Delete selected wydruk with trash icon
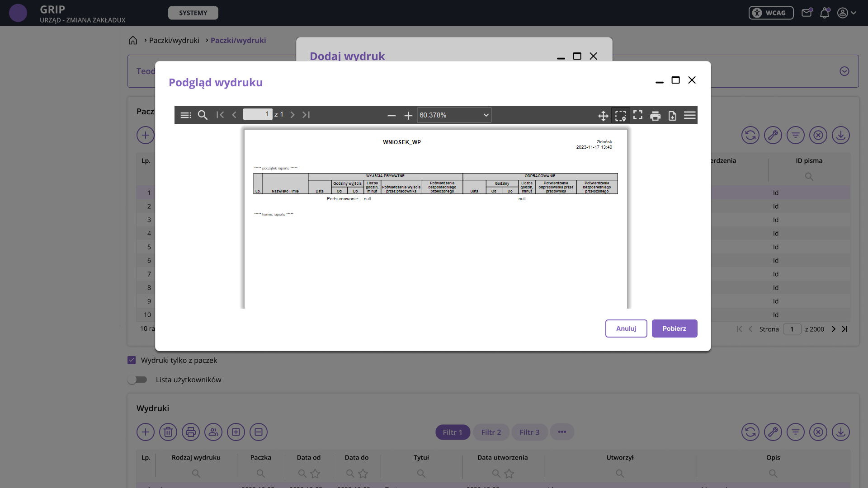The height and width of the screenshot is (488, 868). [x=168, y=432]
